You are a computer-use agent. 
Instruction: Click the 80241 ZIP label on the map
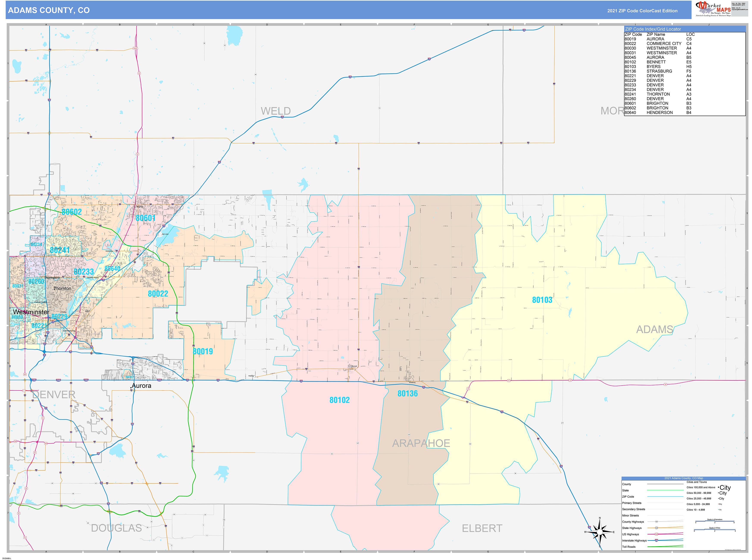tap(60, 250)
